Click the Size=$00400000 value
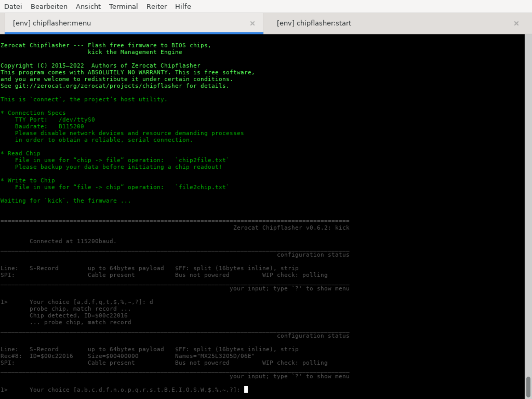Viewport: 532px width, 399px height. point(113,356)
